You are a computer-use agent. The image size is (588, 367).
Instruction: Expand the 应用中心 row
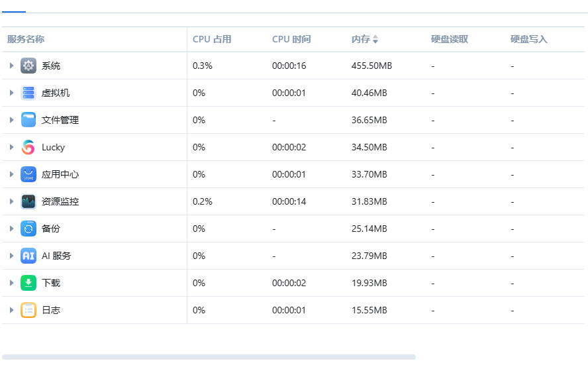[12, 174]
